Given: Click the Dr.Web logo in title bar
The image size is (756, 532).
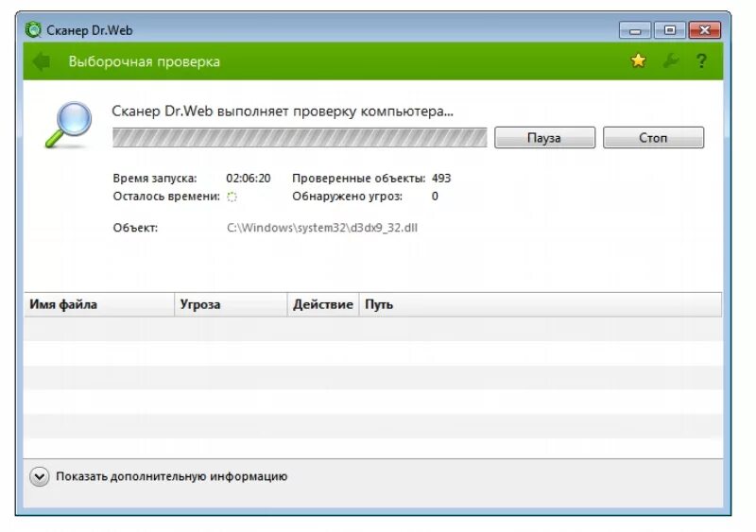Looking at the screenshot, I should (x=33, y=30).
